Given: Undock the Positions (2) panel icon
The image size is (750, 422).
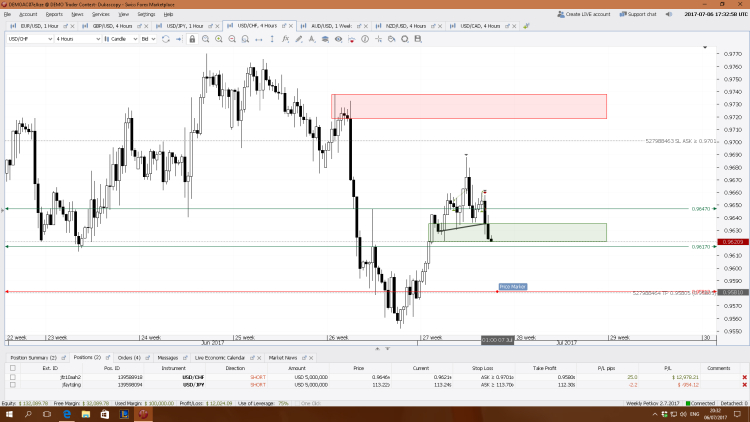Looking at the screenshot, I should point(108,358).
